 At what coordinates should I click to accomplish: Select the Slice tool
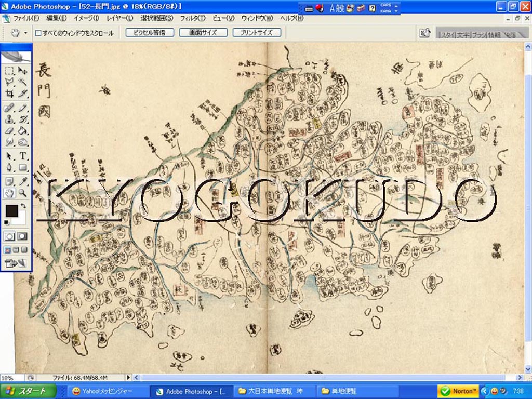pyautogui.click(x=22, y=93)
